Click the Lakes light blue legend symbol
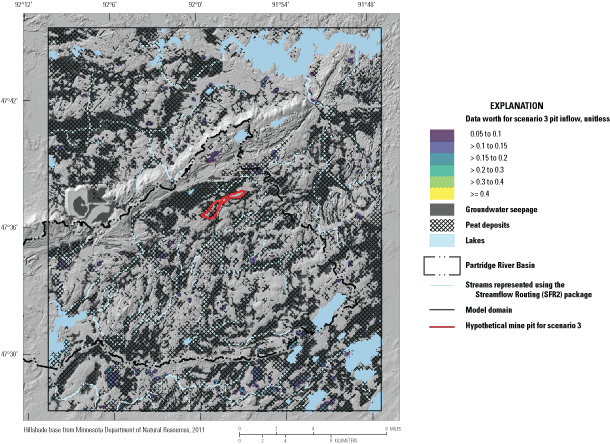This screenshot has width=610, height=444. (441, 241)
